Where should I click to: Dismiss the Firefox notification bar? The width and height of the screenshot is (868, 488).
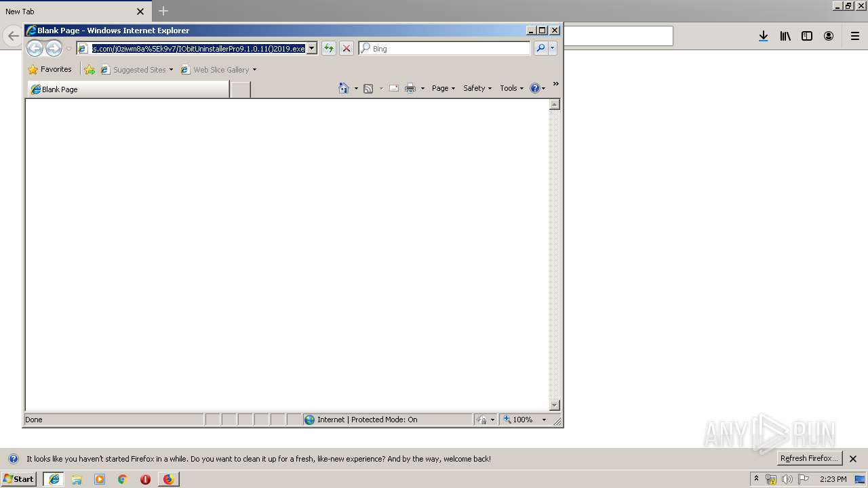(x=853, y=459)
